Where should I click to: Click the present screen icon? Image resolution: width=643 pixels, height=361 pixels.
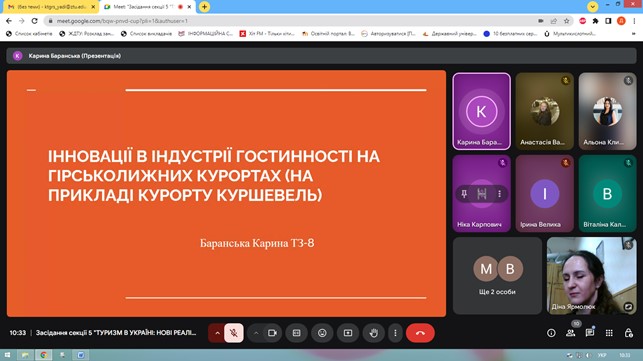[348, 333]
